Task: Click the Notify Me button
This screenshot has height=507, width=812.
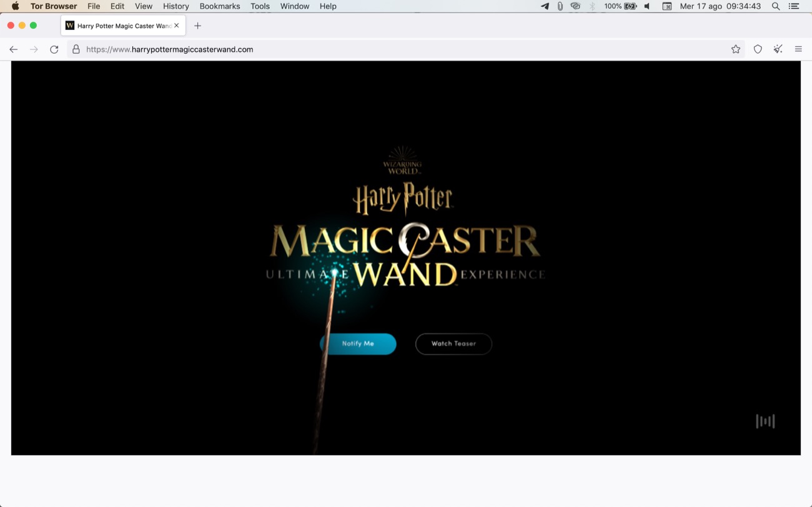Action: click(358, 344)
